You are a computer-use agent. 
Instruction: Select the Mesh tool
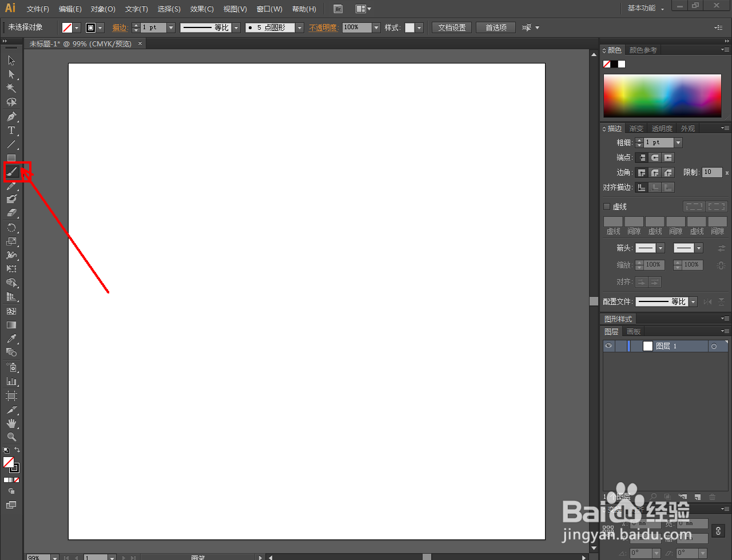click(11, 311)
